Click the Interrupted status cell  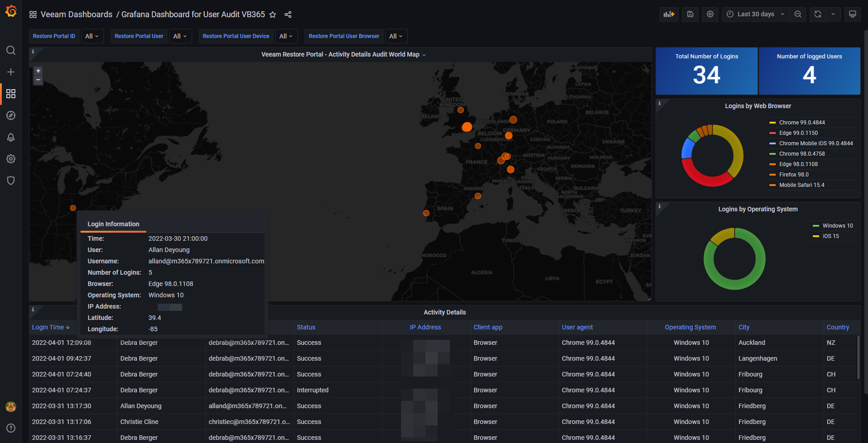[312, 390]
